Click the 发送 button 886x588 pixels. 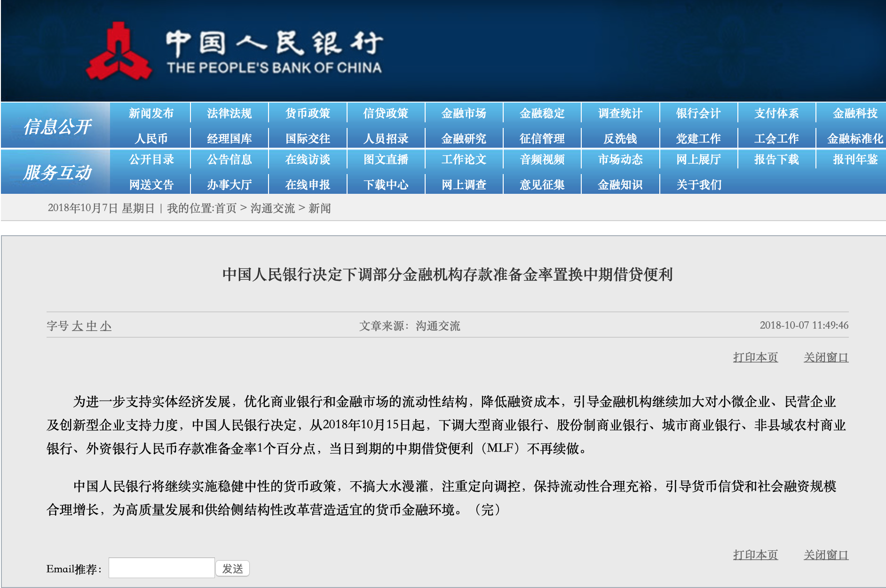(232, 569)
